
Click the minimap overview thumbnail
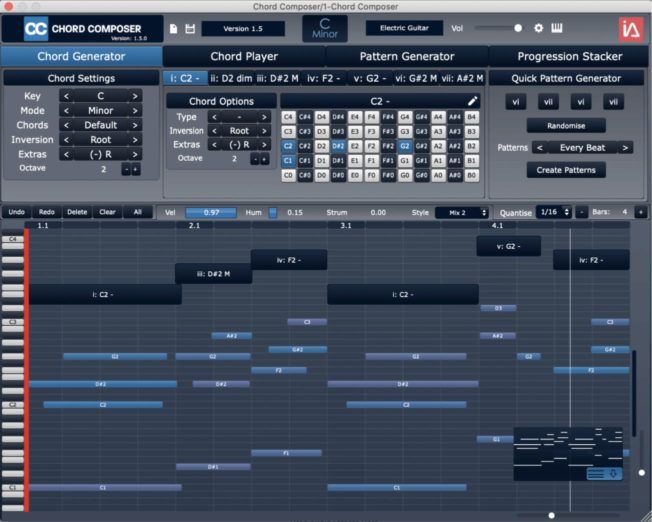pyautogui.click(x=568, y=454)
